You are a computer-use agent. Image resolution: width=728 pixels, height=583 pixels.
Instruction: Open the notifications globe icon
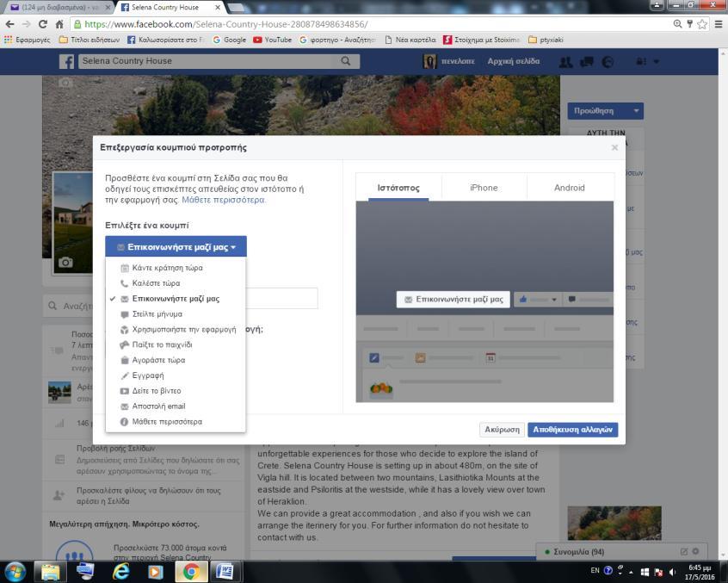(x=608, y=62)
